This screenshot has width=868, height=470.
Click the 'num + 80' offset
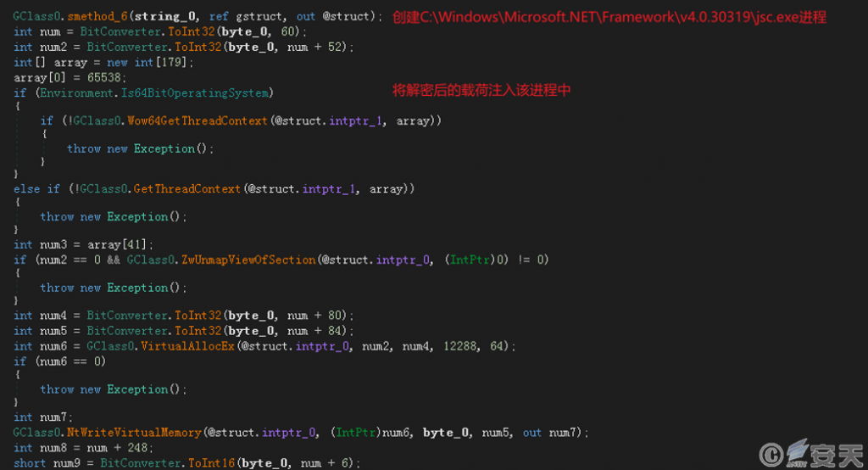click(314, 316)
